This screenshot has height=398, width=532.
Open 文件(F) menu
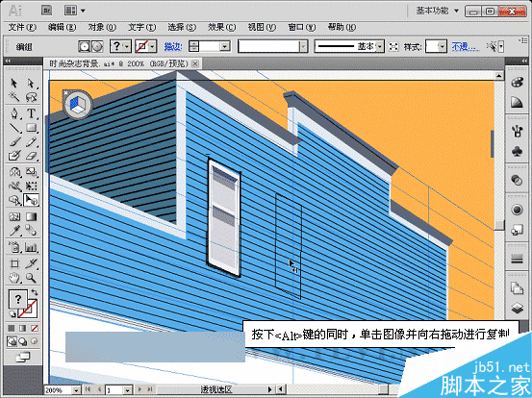point(22,27)
